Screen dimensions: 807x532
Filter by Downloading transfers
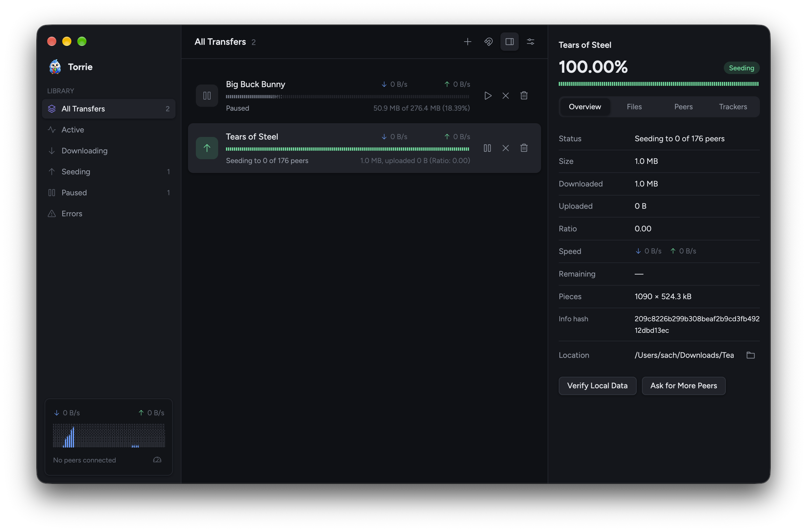(108, 151)
